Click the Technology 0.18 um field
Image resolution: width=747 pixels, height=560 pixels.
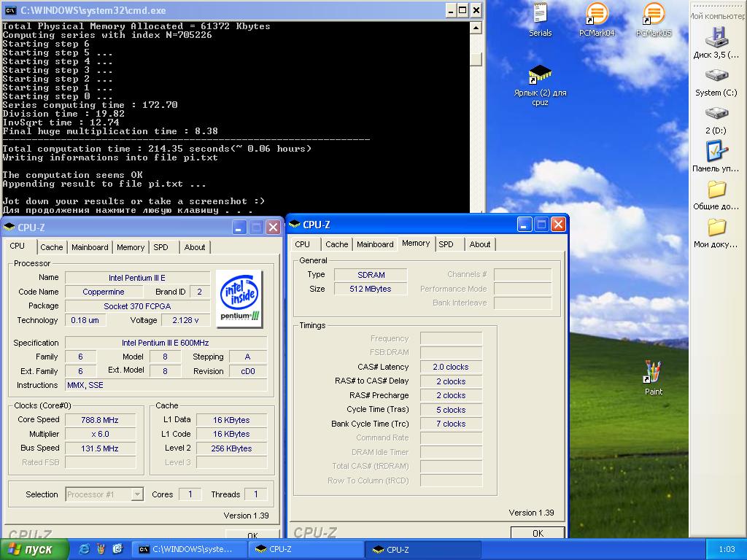85,320
